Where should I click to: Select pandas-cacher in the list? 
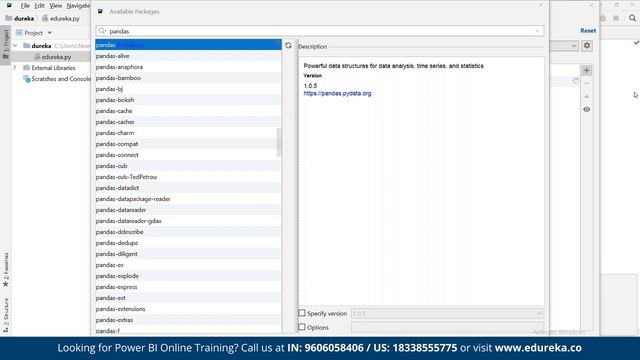coord(188,122)
